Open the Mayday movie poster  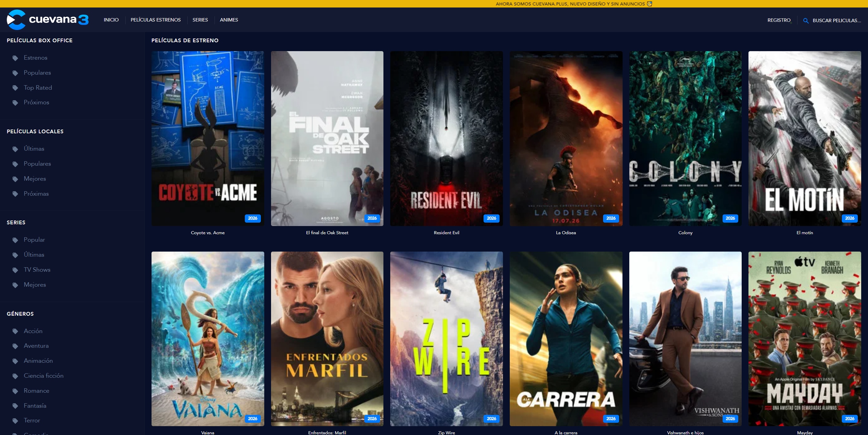pos(805,339)
